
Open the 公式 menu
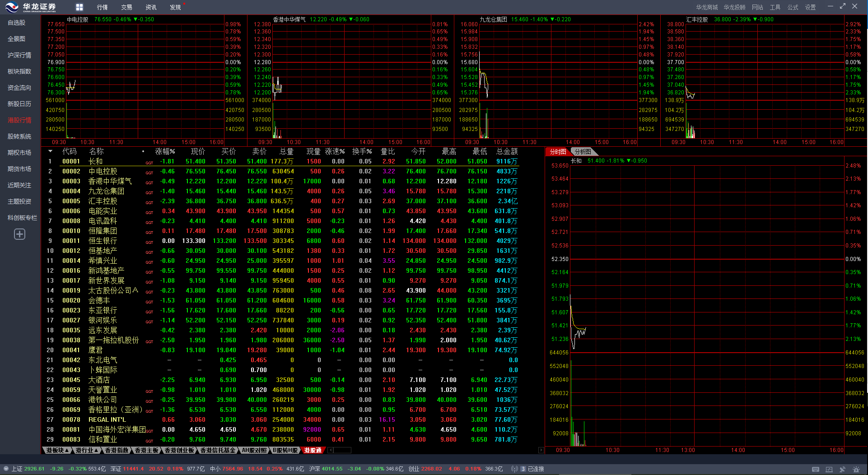pos(793,7)
